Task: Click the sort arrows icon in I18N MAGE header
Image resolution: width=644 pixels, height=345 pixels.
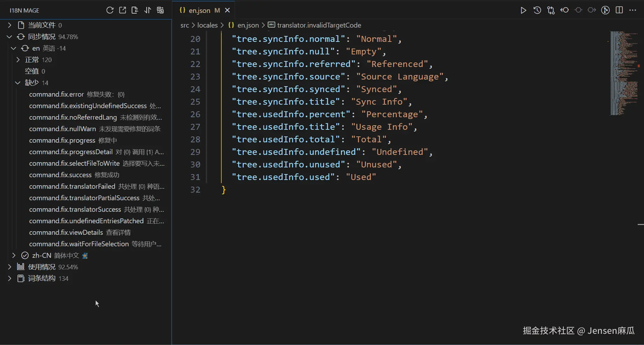Action: point(148,10)
